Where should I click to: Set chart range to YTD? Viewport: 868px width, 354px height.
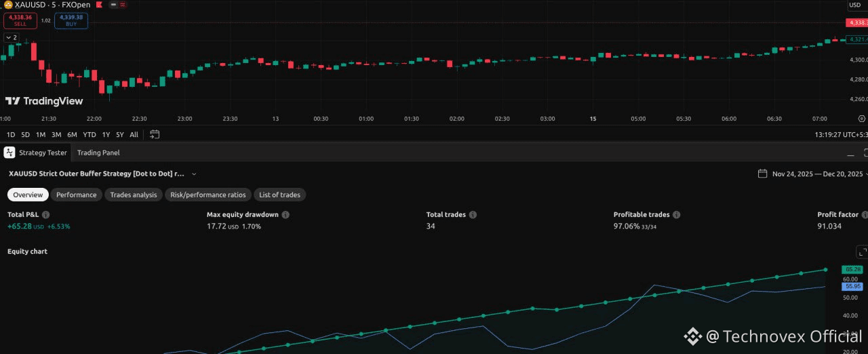90,134
